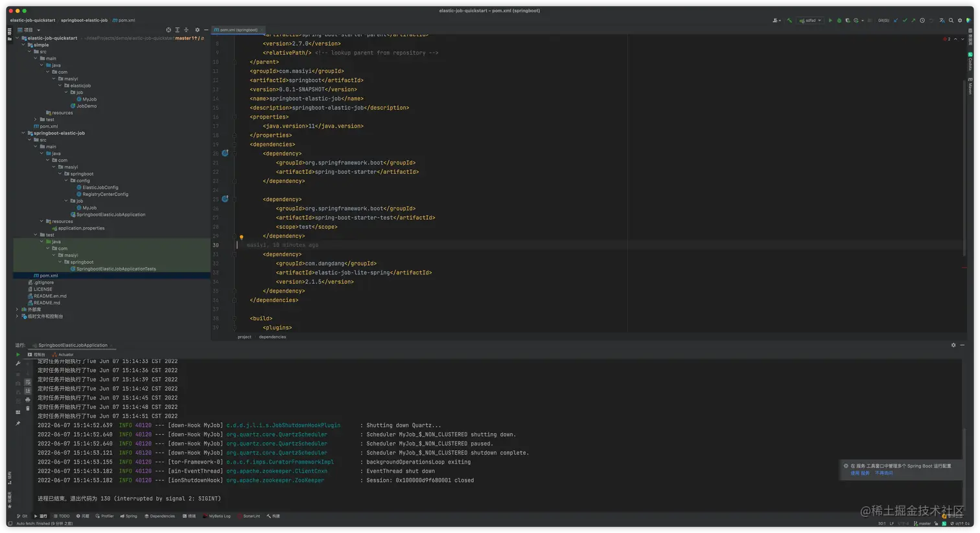
Task: Open project view mode dropdown 项目
Action: pyautogui.click(x=29, y=30)
